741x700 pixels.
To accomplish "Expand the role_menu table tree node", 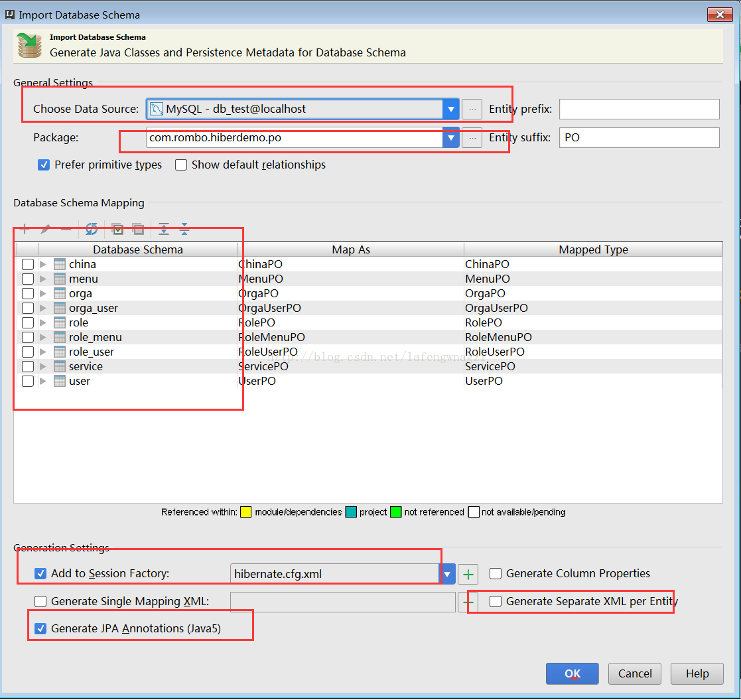I will click(x=44, y=337).
